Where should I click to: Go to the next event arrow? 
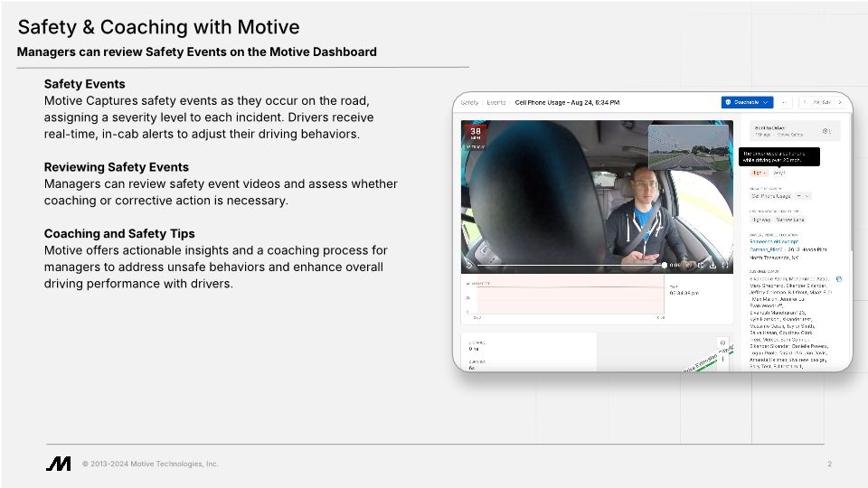coord(839,102)
